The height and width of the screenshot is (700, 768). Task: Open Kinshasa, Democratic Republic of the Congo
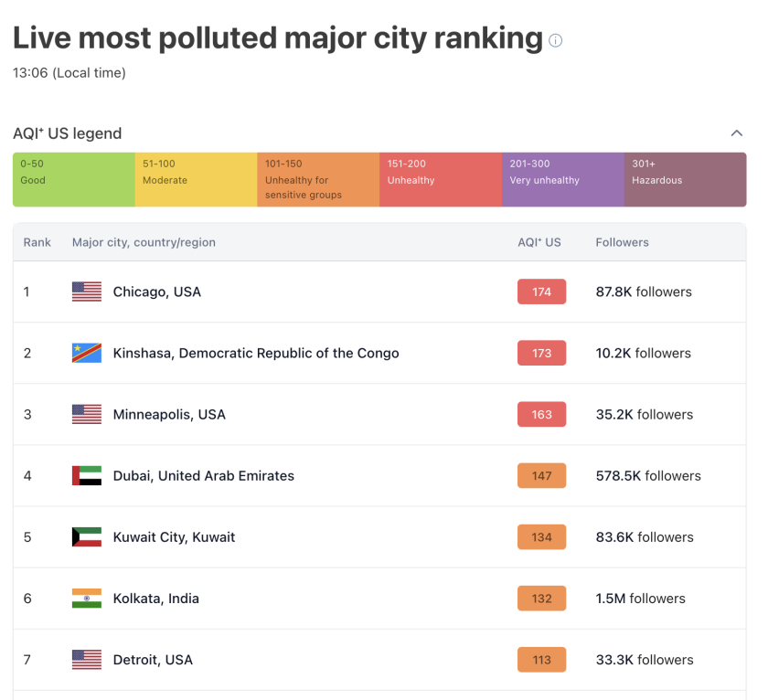tap(256, 353)
